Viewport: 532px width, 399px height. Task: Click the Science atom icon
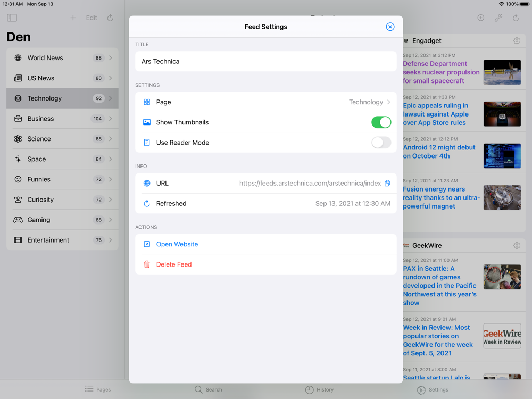pos(18,139)
